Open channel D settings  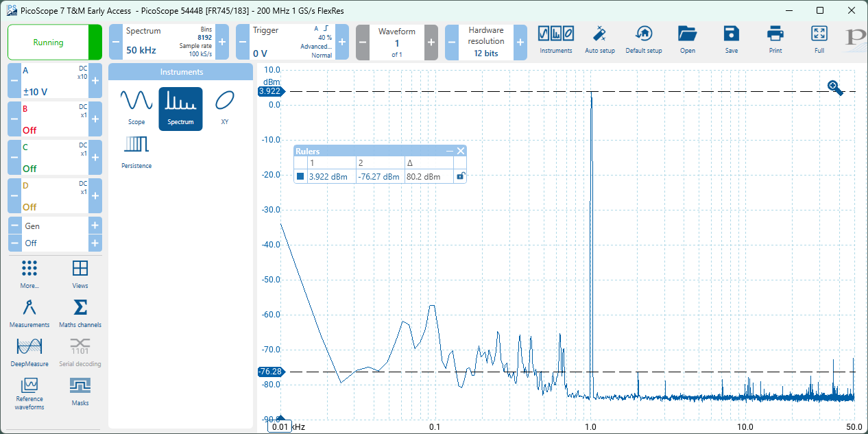pos(55,196)
